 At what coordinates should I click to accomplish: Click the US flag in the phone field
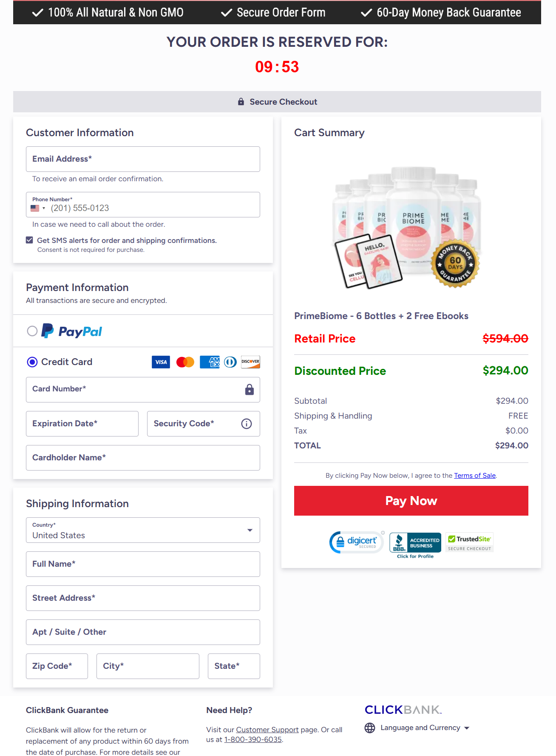coord(36,208)
